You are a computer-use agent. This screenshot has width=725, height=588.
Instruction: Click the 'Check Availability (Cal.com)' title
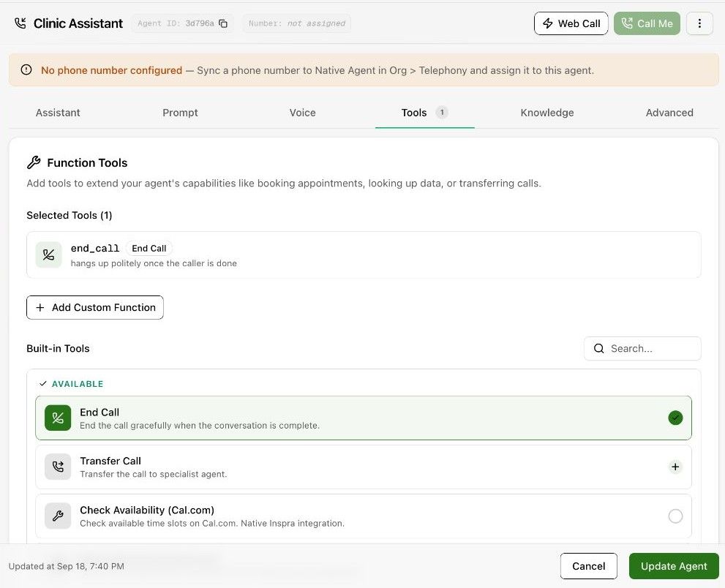pyautogui.click(x=147, y=510)
